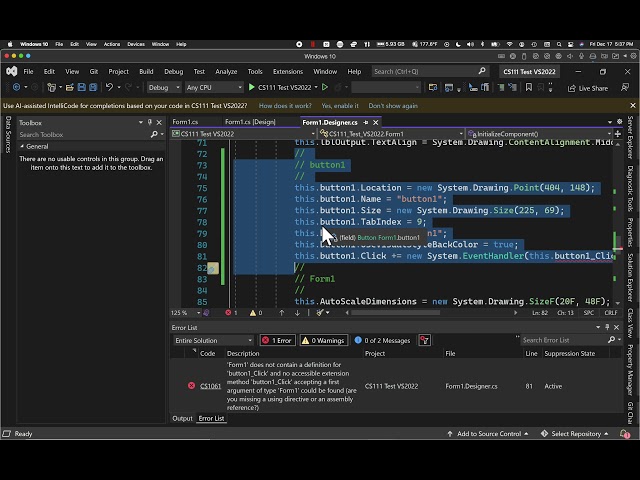Click Add to Source Control

[x=488, y=433]
